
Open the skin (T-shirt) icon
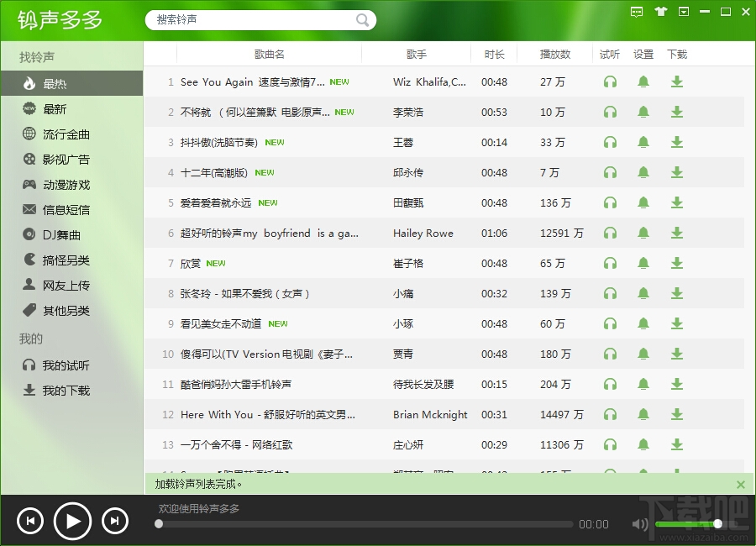(x=660, y=12)
